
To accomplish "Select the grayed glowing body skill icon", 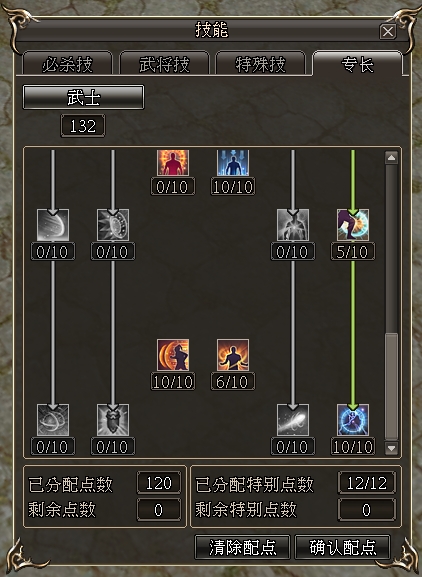I will click(x=293, y=225).
